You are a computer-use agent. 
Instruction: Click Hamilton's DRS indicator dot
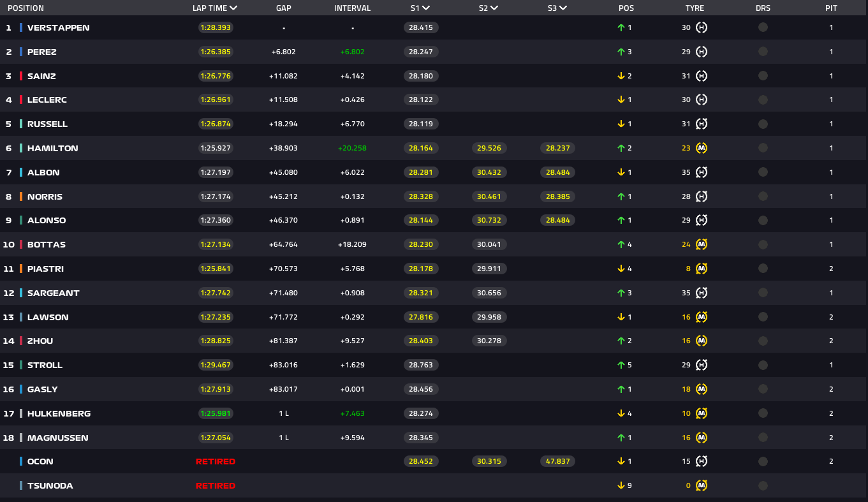point(763,148)
